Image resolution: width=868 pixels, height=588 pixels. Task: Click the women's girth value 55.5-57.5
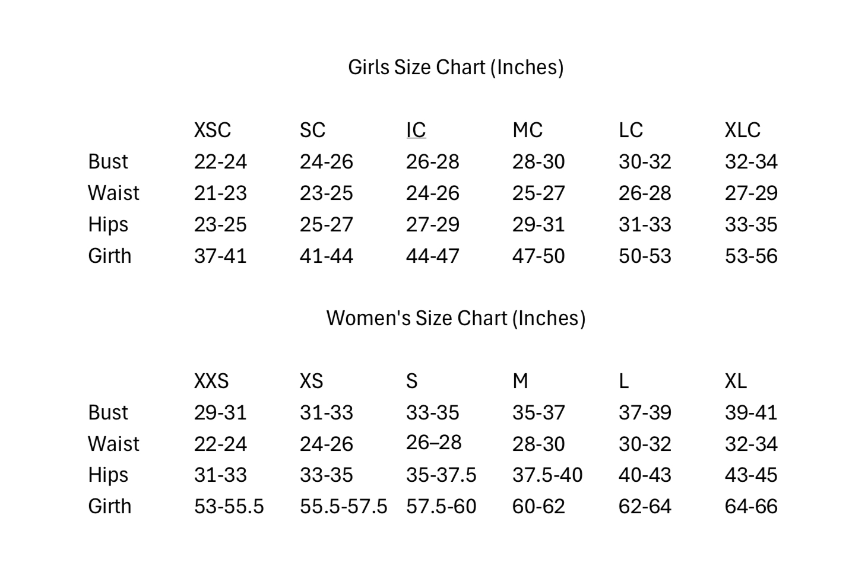[343, 506]
